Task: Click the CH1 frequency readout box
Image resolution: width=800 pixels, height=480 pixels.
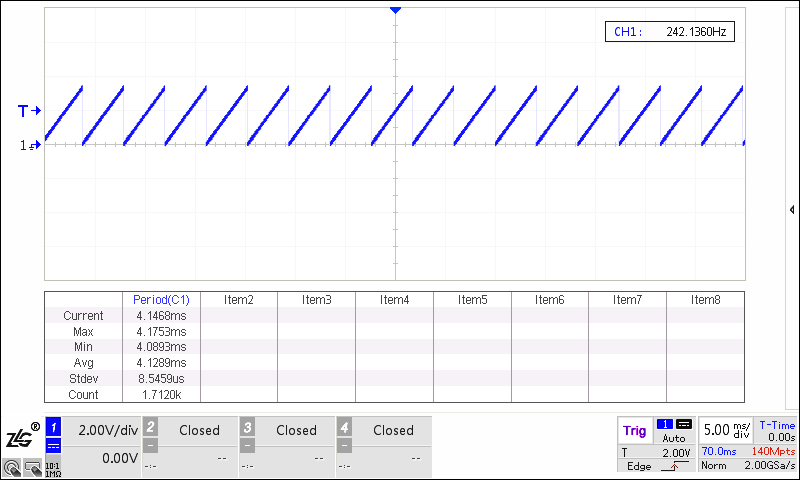Action: 670,32
